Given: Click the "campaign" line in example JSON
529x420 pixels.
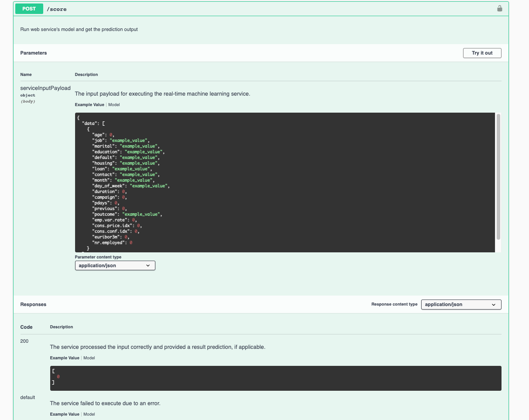Looking at the screenshot, I should coord(110,197).
